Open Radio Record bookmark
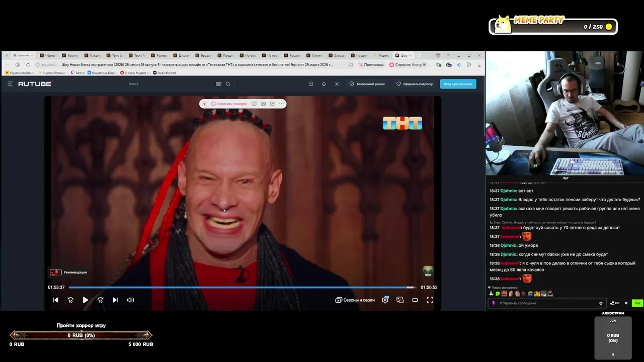Screen dimensions: 644x362 coord(164,73)
